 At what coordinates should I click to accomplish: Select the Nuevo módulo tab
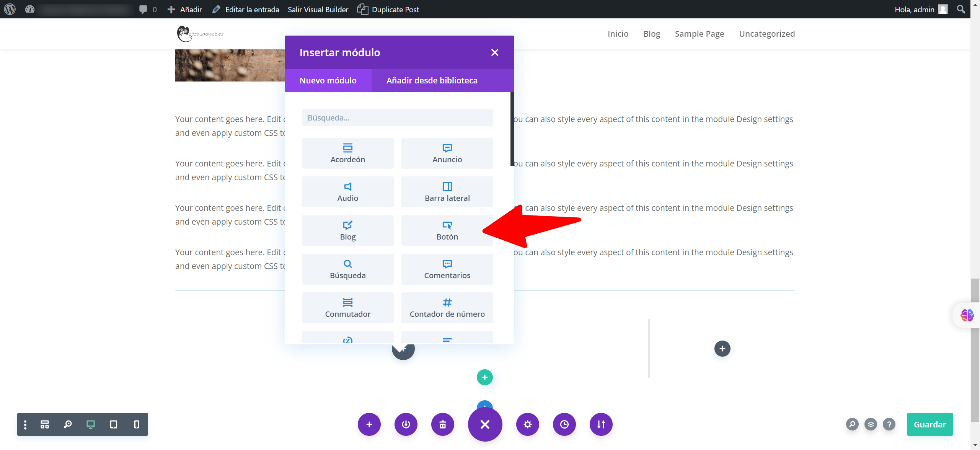[x=328, y=80]
